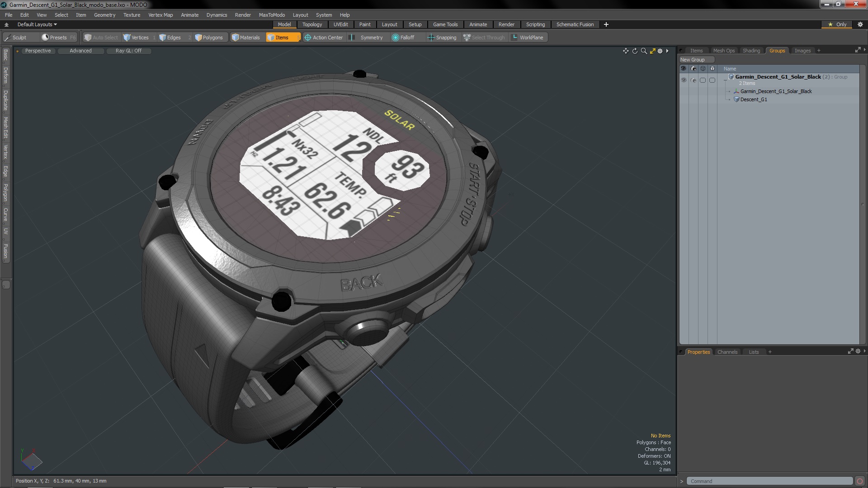
Task: Click the New Group button
Action: coord(696,60)
